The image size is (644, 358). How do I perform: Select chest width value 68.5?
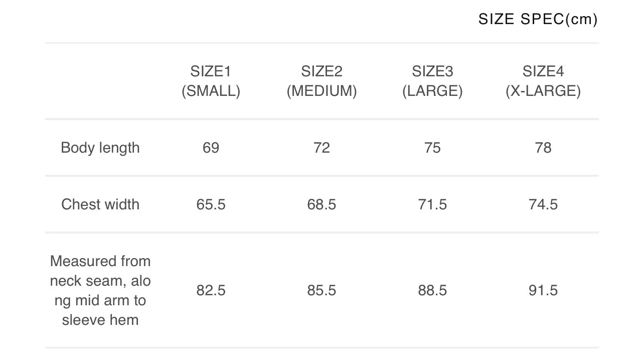(x=321, y=204)
